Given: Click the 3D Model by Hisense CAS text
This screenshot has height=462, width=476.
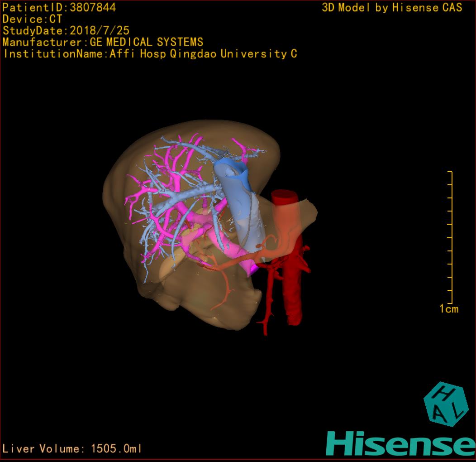Looking at the screenshot, I should 392,8.
